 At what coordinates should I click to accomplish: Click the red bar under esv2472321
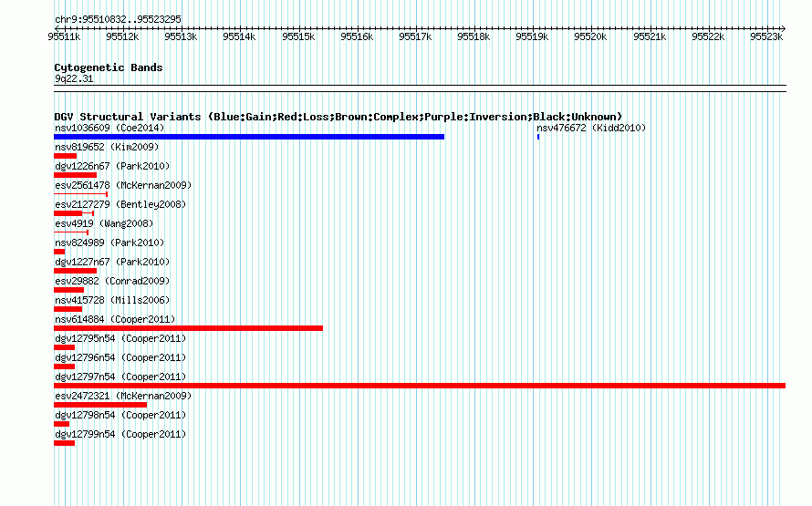pos(100,405)
